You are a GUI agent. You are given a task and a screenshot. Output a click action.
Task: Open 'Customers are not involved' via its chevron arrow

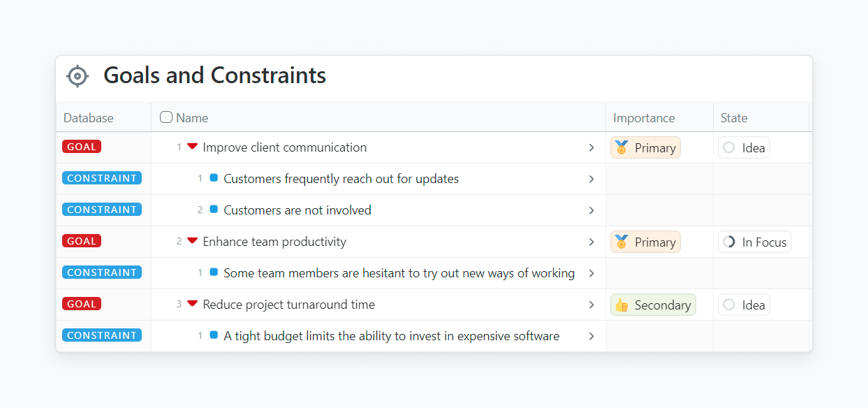pyautogui.click(x=591, y=210)
